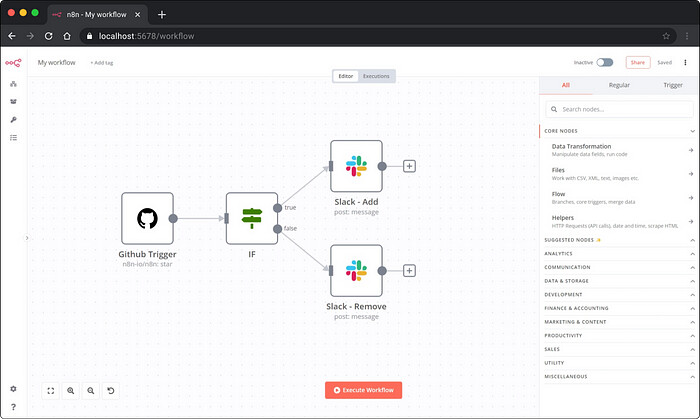Screen dimensions: 700x419
Task: Open the Flow category
Action: (620, 198)
